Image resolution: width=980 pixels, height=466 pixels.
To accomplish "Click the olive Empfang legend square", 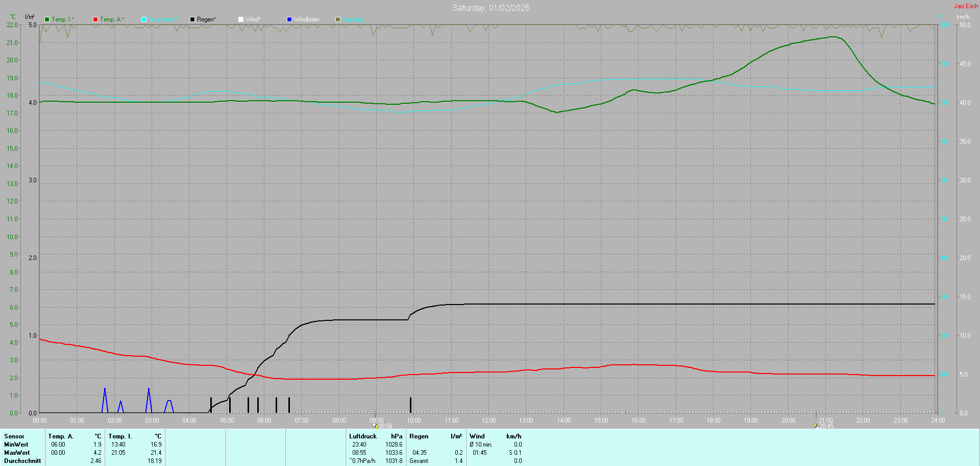I will coord(338,19).
